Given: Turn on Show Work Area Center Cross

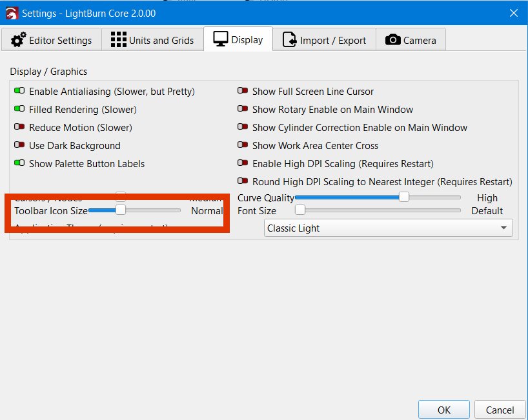Looking at the screenshot, I should click(243, 146).
